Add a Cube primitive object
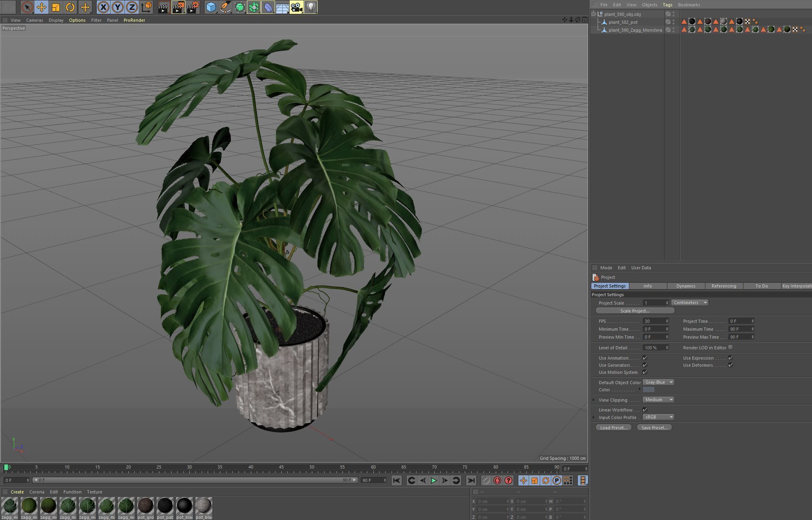The width and height of the screenshot is (812, 520). click(x=211, y=7)
